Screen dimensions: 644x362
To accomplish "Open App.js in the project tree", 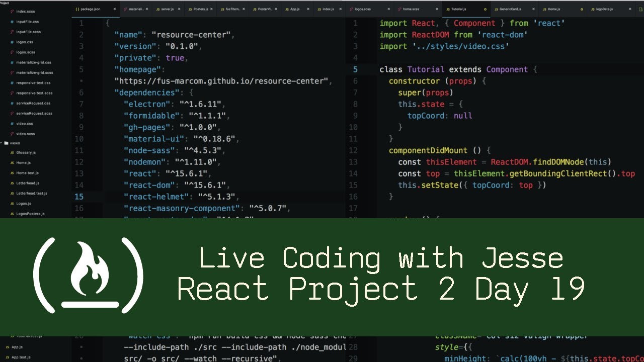I will pos(17,347).
